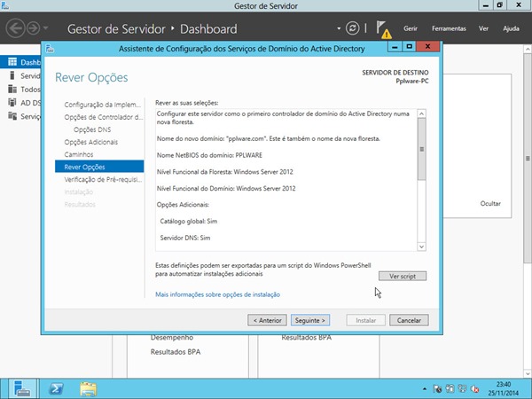This screenshot has height=399, width=532.
Task: Open the Ver menu
Action: coord(483,28)
